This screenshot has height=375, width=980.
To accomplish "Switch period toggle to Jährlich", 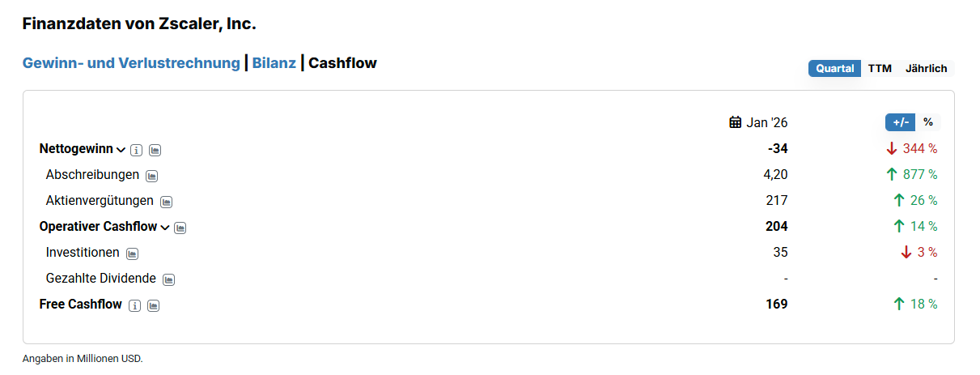I will tap(926, 69).
